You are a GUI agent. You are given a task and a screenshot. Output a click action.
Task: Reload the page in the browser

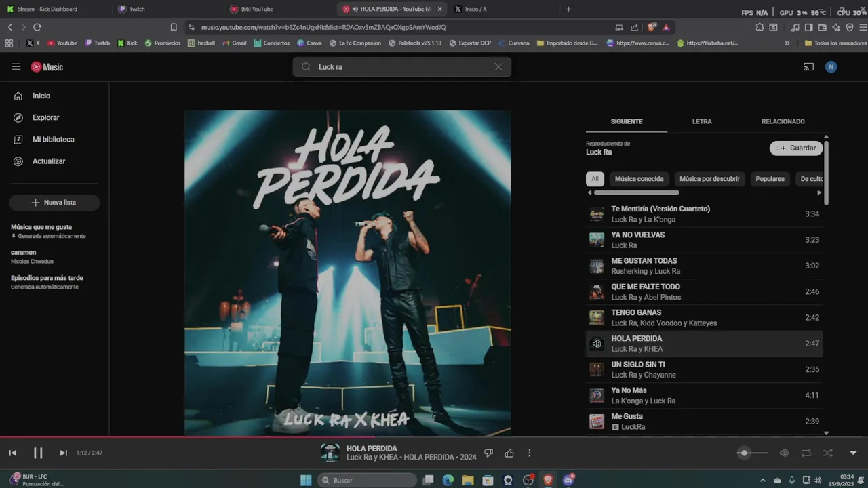pos(37,27)
